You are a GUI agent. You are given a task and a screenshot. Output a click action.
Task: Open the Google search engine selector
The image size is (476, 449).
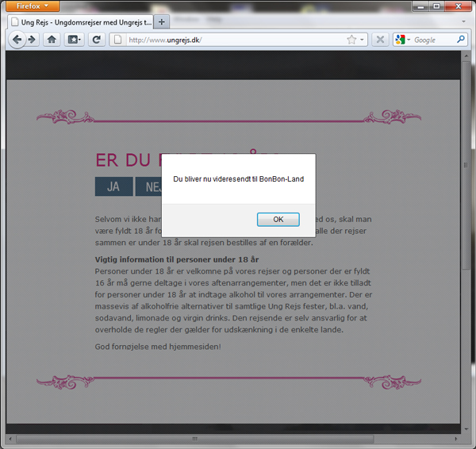(403, 40)
